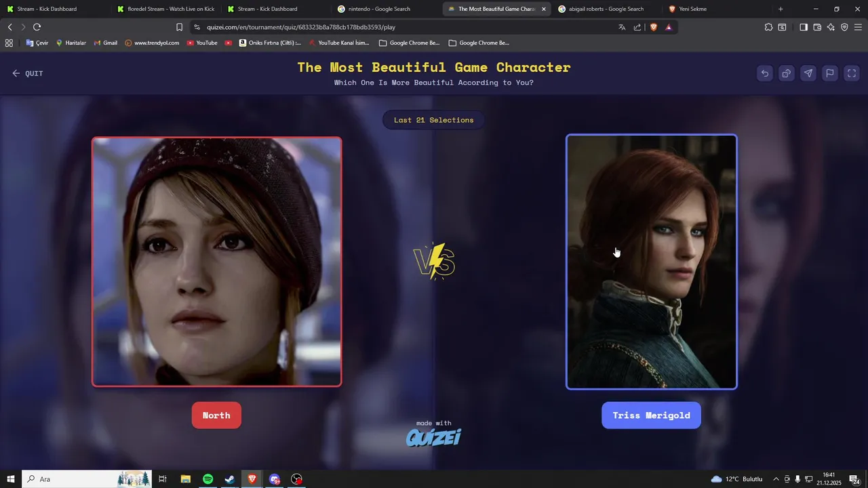Screen dimensions: 868x488
Task: Expand hidden system tray icons chevron
Action: click(776, 479)
